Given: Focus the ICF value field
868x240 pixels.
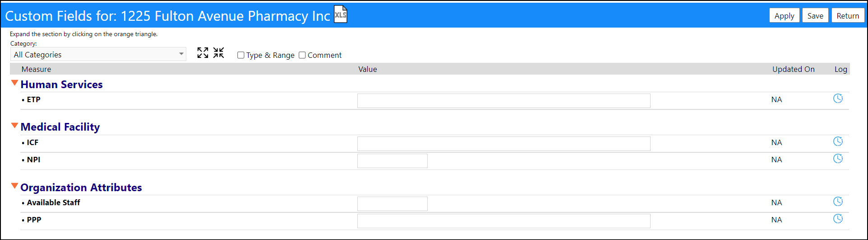Looking at the screenshot, I should (x=504, y=144).
